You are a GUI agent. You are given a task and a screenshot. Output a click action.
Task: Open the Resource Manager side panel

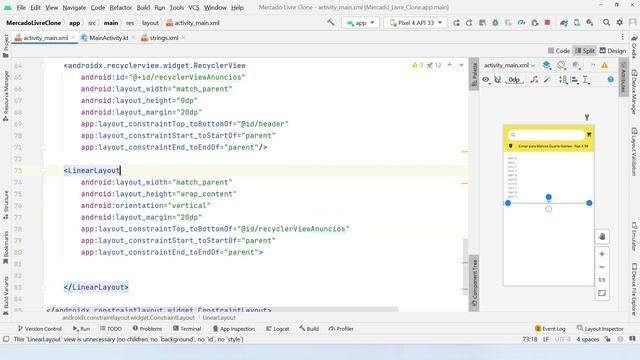pyautogui.click(x=6, y=96)
